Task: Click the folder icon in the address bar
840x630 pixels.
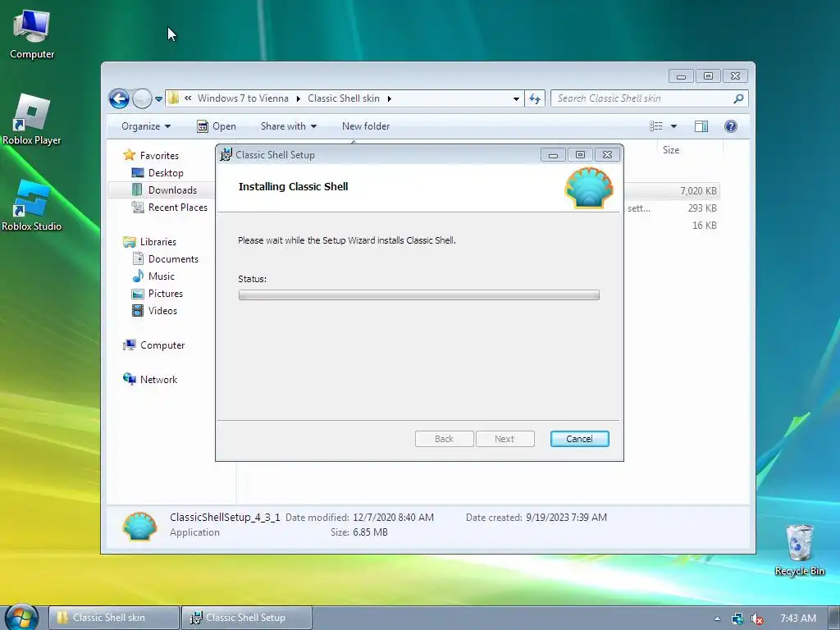Action: 174,98
